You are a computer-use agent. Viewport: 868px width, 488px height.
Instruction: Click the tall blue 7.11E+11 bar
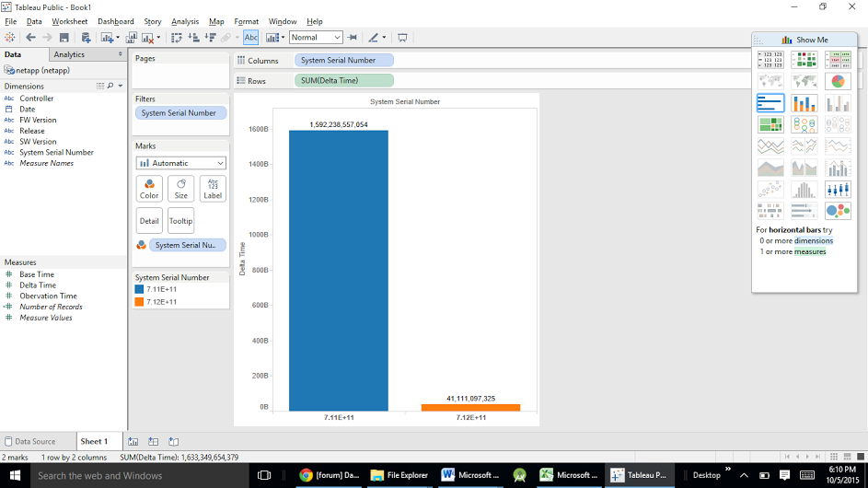pyautogui.click(x=338, y=271)
